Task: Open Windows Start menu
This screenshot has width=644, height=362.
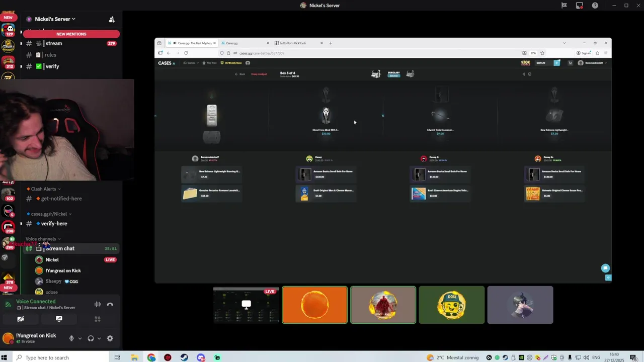Action: click(5, 357)
